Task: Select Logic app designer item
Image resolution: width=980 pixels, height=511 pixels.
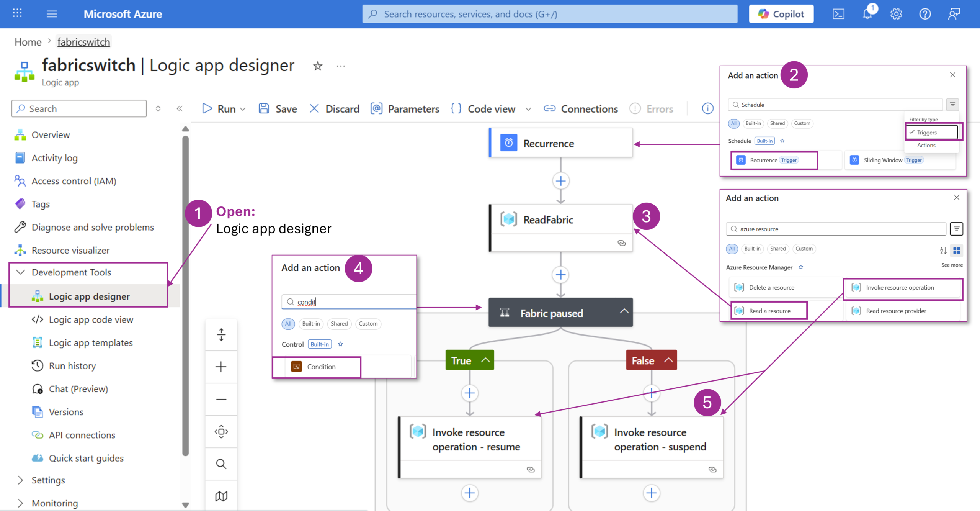Action: [89, 296]
